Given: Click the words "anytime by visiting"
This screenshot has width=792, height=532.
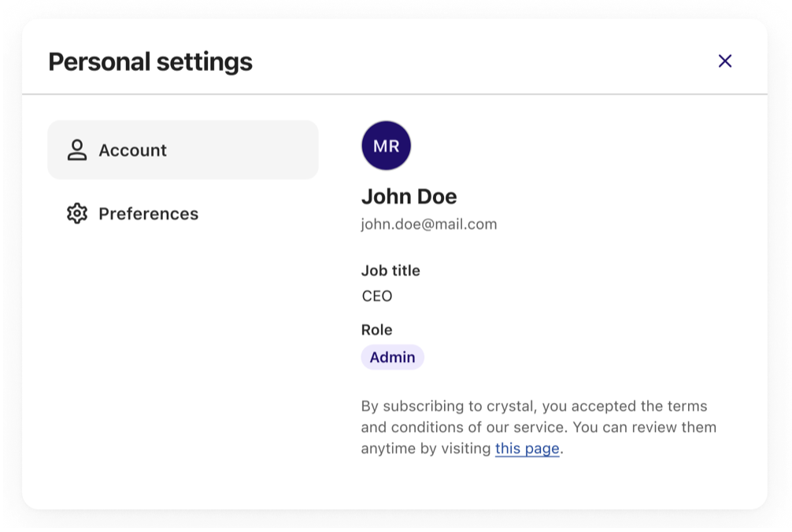Looking at the screenshot, I should click(x=426, y=449).
